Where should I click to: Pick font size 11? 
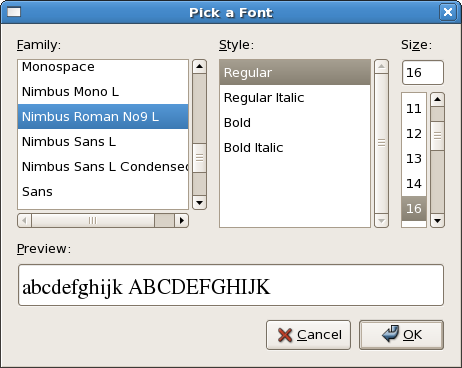coord(414,109)
